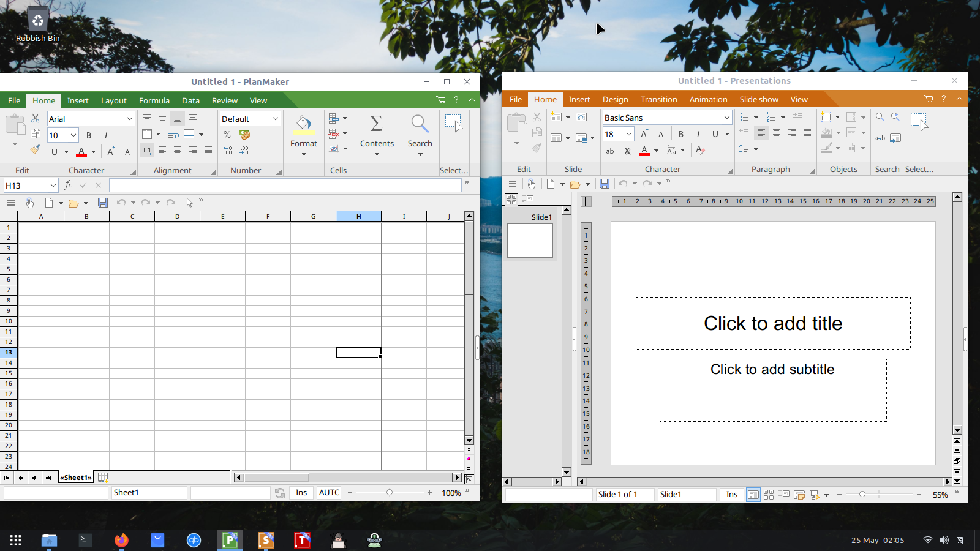Toggle Underline in Presentations Character group
Viewport: 980px width, 551px height.
[715, 134]
